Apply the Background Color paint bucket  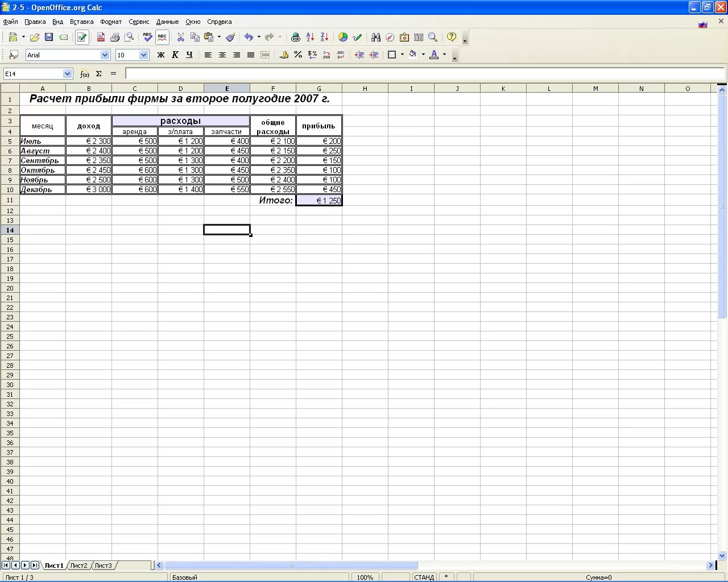tap(413, 55)
